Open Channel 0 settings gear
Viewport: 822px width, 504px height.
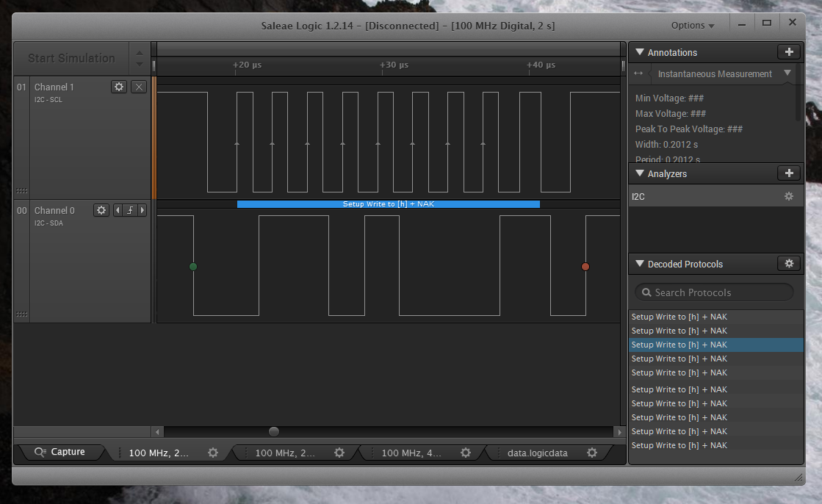tap(101, 210)
